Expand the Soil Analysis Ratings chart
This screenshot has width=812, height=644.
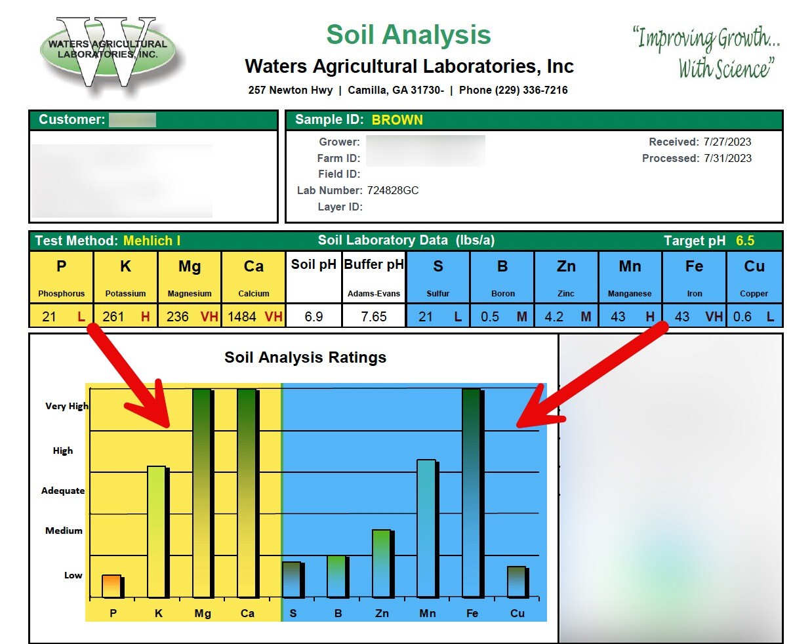pyautogui.click(x=306, y=357)
